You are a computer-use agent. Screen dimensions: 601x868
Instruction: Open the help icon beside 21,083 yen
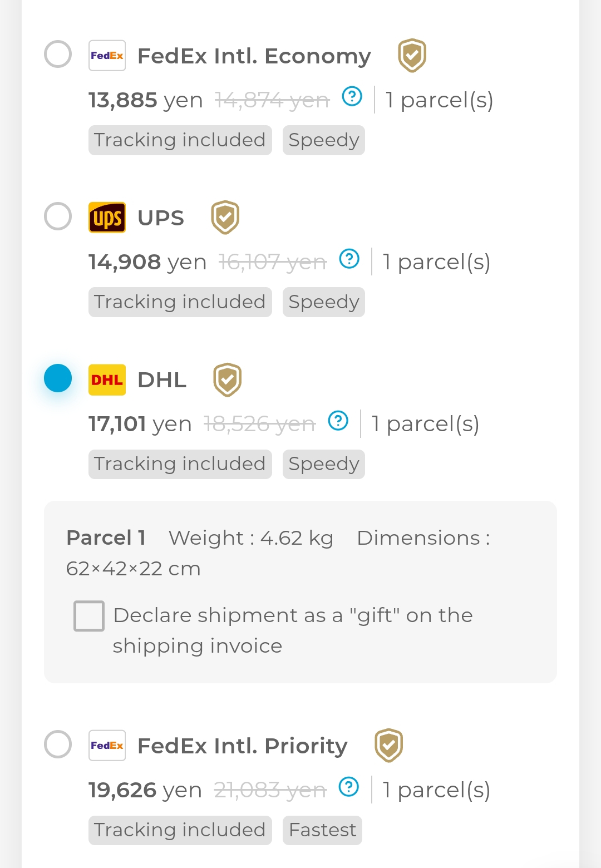click(349, 787)
